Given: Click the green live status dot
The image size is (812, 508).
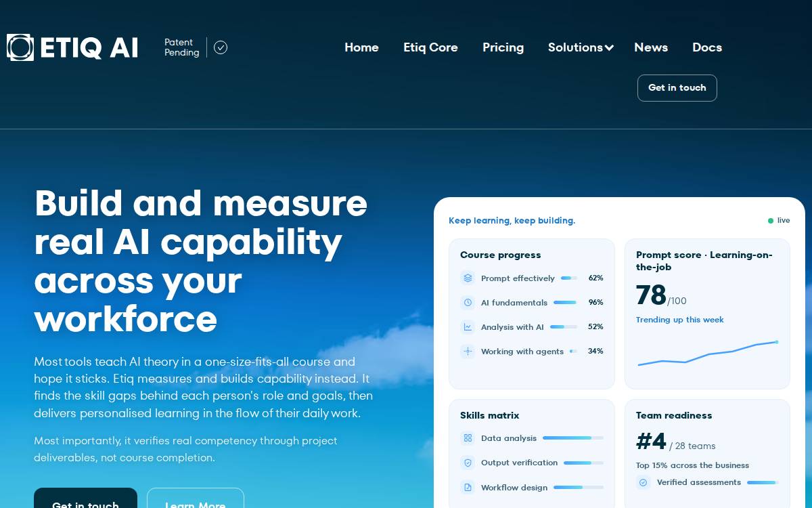Looking at the screenshot, I should pos(771,221).
